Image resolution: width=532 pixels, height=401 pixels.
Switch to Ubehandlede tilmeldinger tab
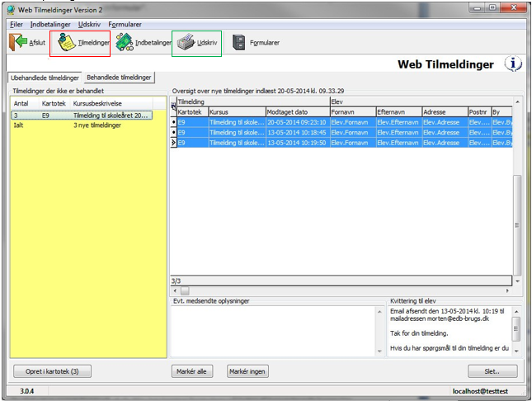(x=45, y=78)
